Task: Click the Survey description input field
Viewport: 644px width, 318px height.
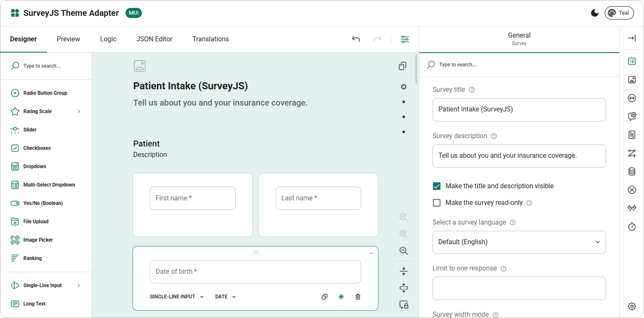Action: (519, 156)
